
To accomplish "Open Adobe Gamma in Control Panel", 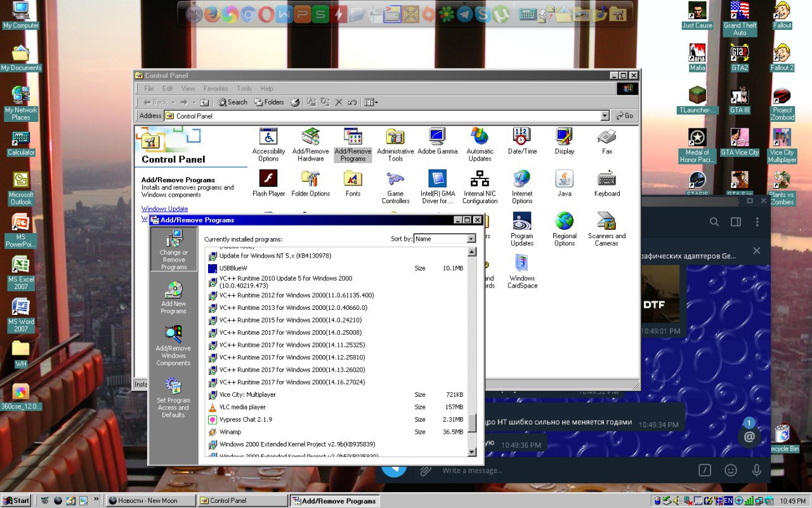I will (437, 141).
